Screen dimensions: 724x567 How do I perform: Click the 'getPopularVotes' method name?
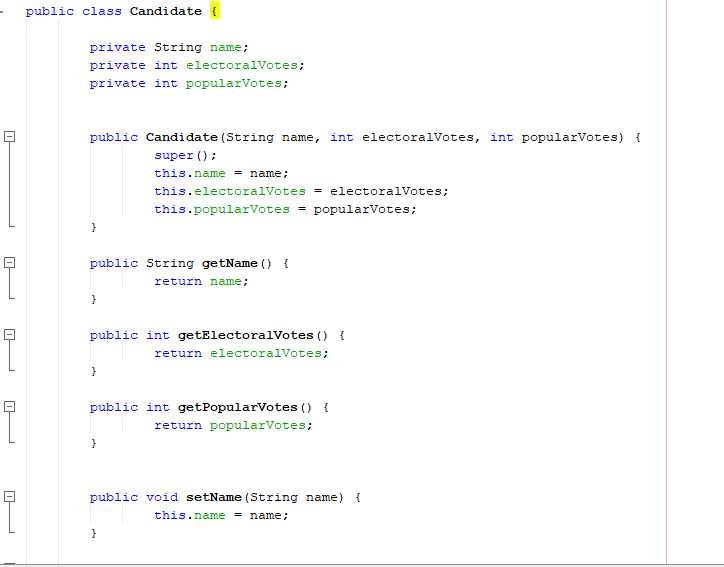tap(238, 408)
